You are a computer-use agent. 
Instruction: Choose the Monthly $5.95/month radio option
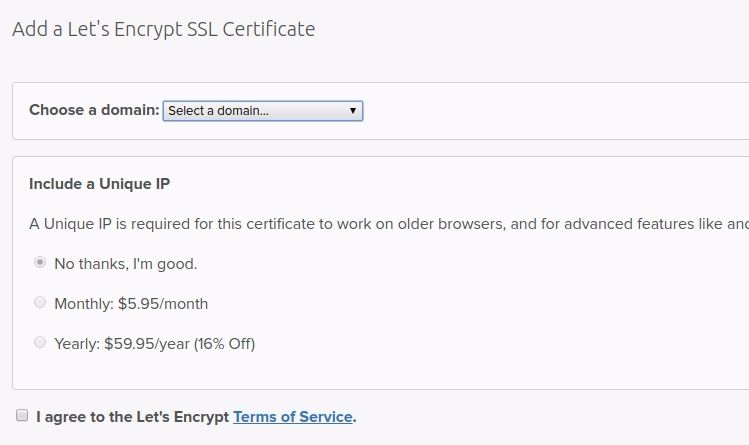(x=40, y=302)
